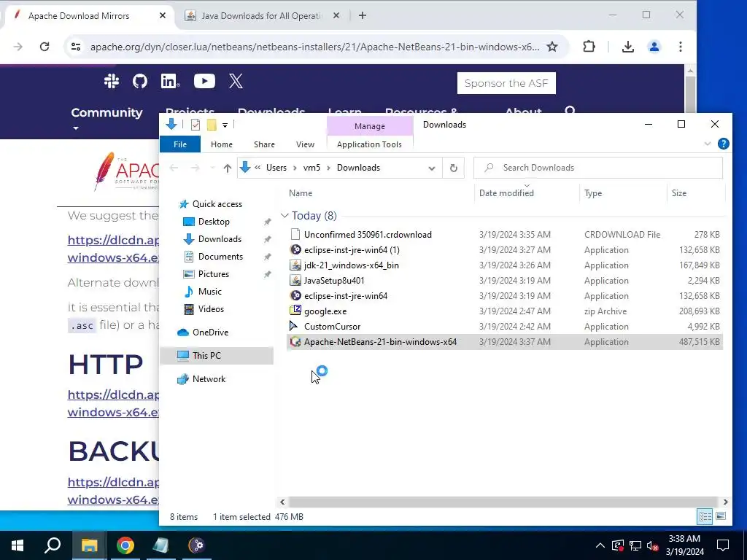Open the Home ribbon tab
Viewport: 747px width, 560px height.
coord(222,144)
